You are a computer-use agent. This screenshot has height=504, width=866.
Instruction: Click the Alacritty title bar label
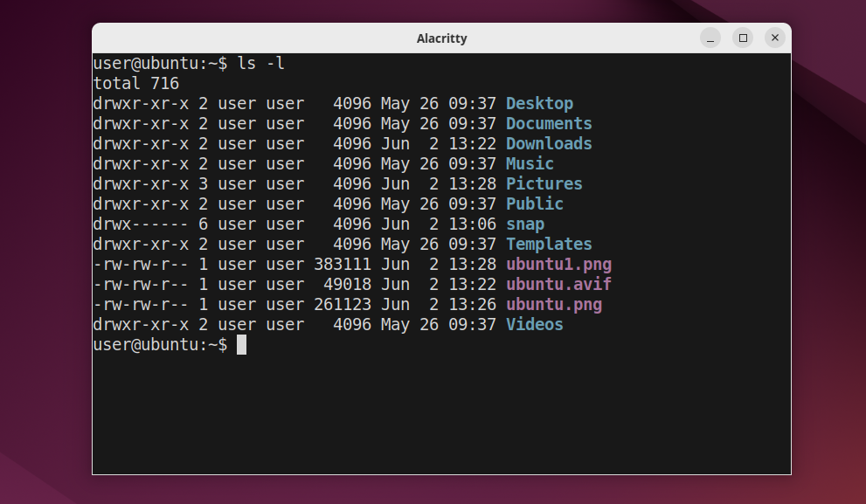[441, 38]
